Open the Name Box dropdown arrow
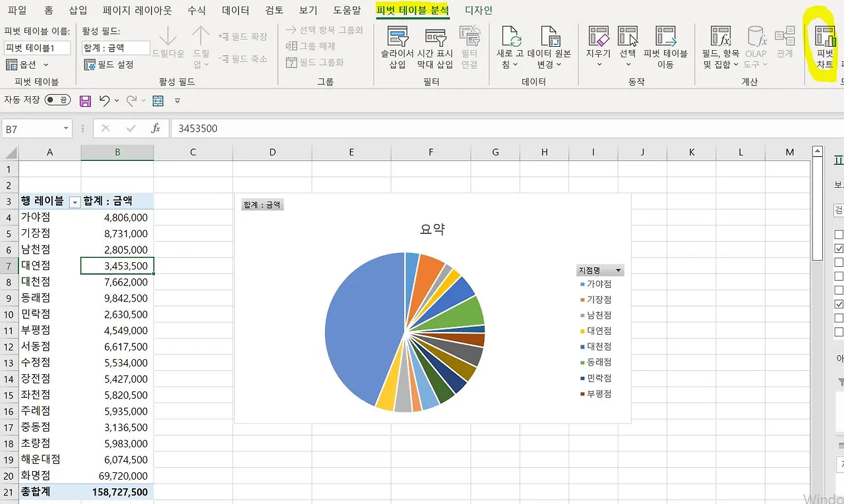This screenshot has width=844, height=504. coord(66,129)
